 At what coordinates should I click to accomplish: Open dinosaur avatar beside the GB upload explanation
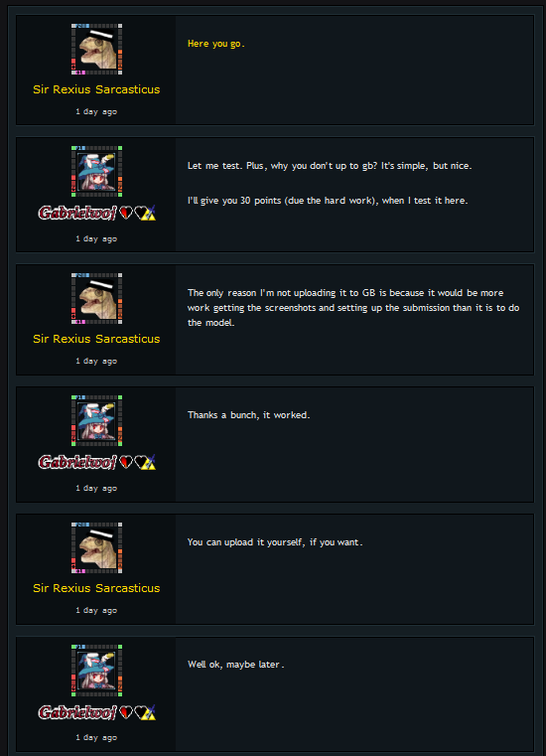[96, 298]
